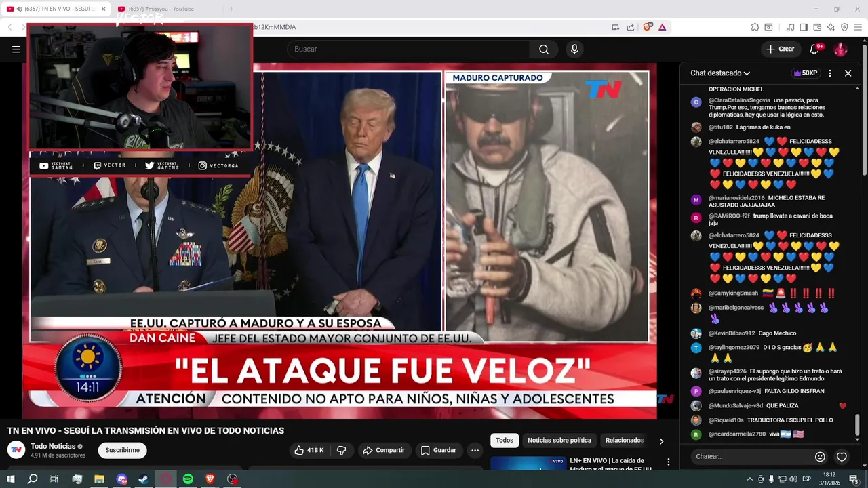Screen dimensions: 868x488
Task: Open the YouTube hamburger guide menu
Action: click(x=16, y=49)
